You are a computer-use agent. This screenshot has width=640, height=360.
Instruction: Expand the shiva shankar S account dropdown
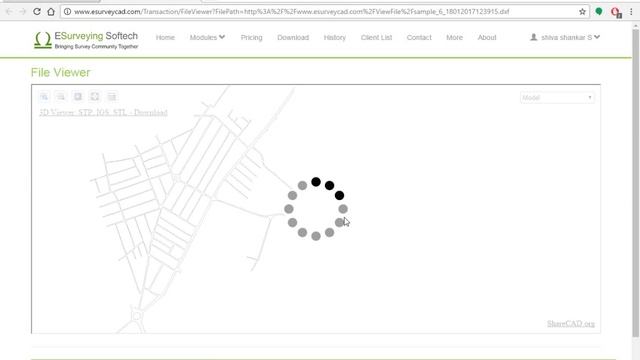tap(570, 37)
